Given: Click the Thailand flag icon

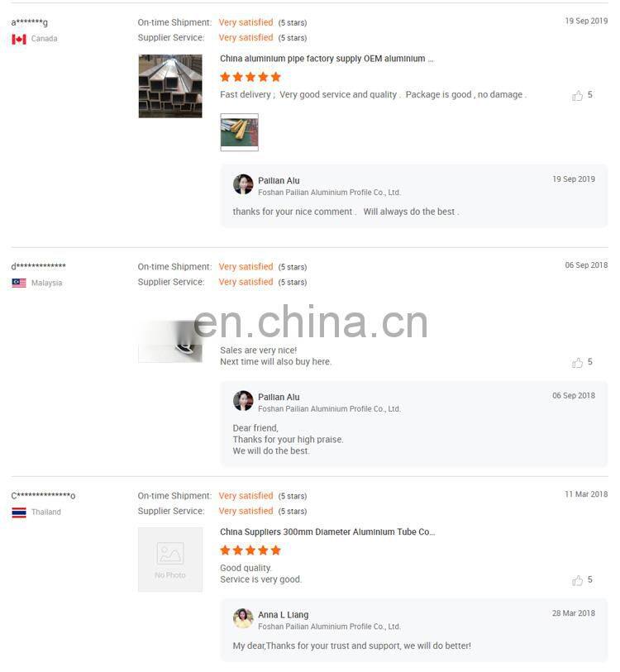Looking at the screenshot, I should [x=19, y=512].
